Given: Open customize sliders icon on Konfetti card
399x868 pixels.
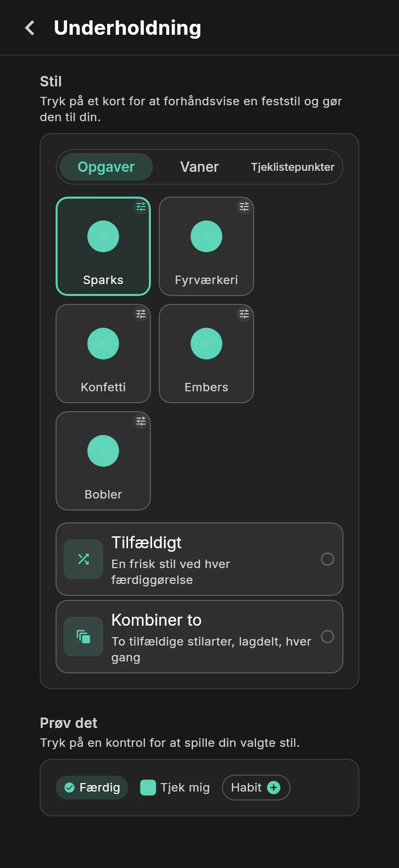Looking at the screenshot, I should pyautogui.click(x=141, y=314).
